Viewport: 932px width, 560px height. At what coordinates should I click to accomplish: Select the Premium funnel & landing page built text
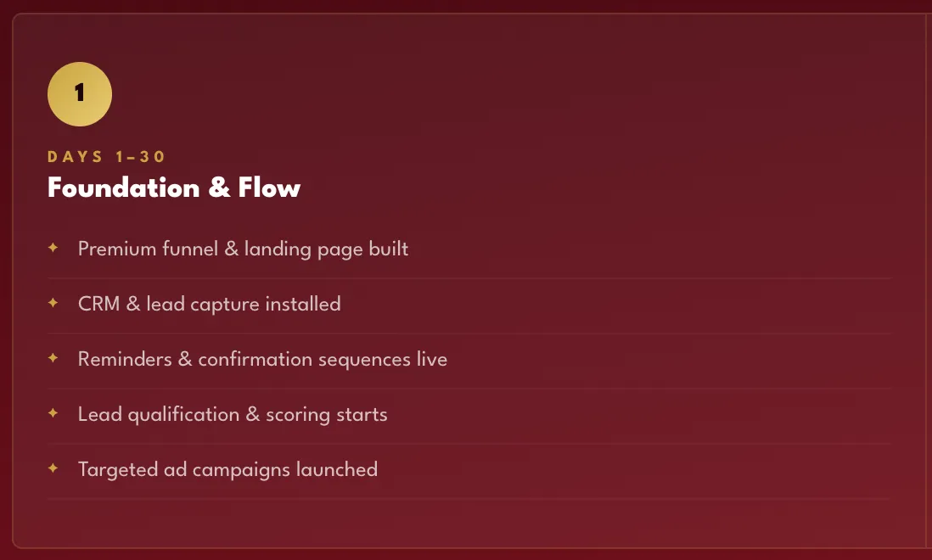coord(243,249)
